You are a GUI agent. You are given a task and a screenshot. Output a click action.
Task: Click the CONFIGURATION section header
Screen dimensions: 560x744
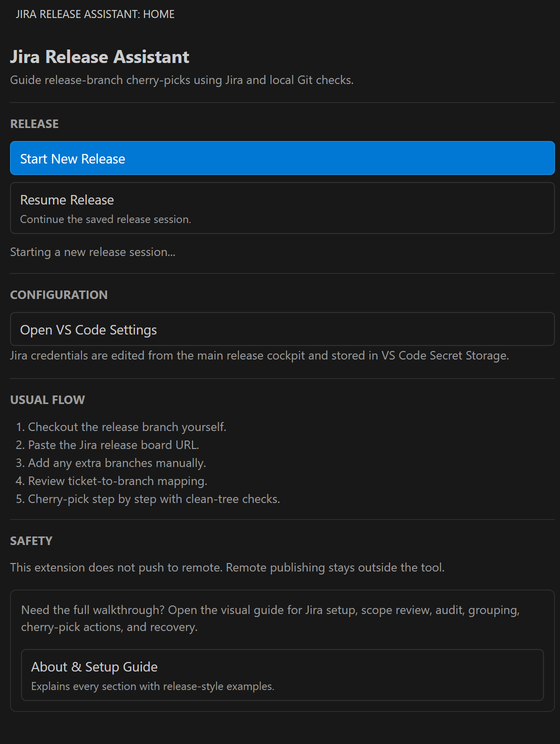click(x=59, y=295)
